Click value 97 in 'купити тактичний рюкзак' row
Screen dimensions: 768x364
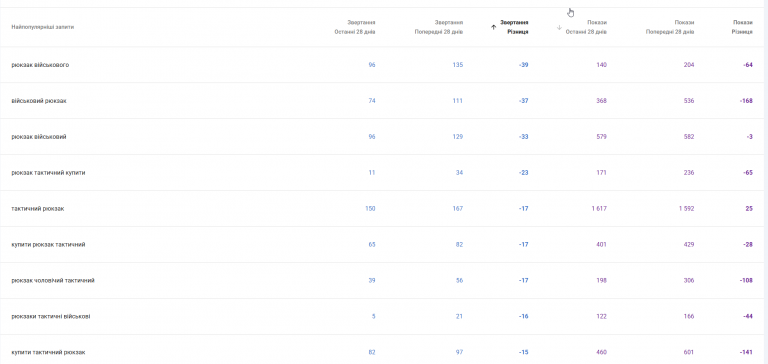[x=459, y=352]
